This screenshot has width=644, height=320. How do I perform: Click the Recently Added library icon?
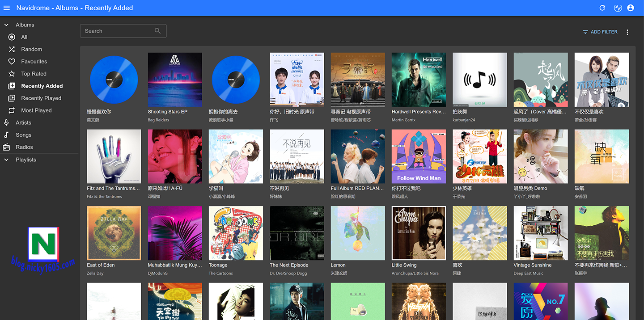[x=12, y=86]
